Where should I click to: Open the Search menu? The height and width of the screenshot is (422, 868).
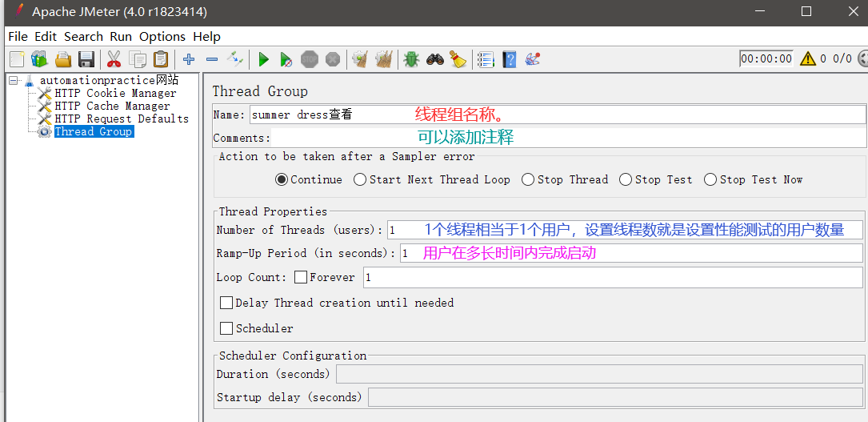[83, 37]
